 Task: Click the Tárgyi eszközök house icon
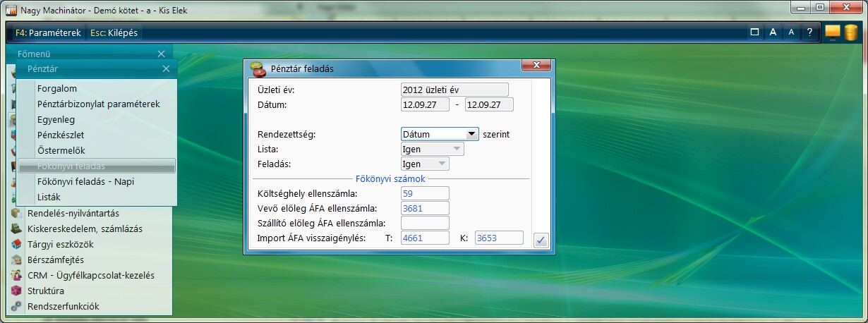tap(16, 244)
